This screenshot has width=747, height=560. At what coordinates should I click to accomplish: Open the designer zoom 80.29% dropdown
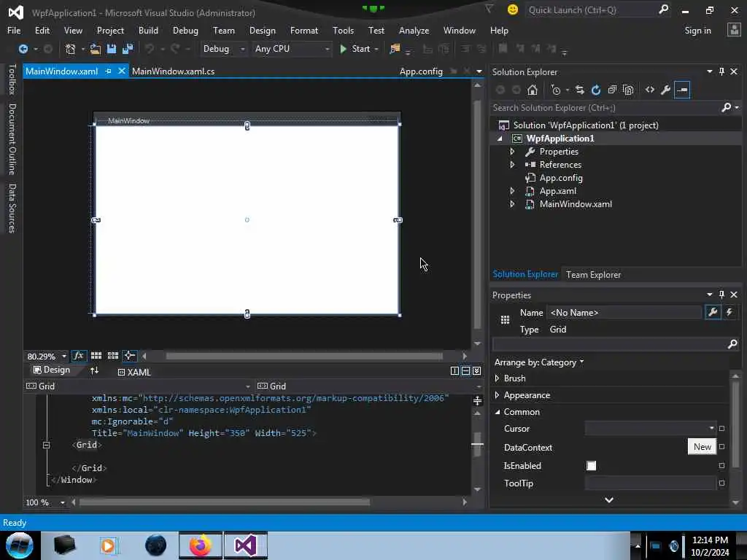64,356
